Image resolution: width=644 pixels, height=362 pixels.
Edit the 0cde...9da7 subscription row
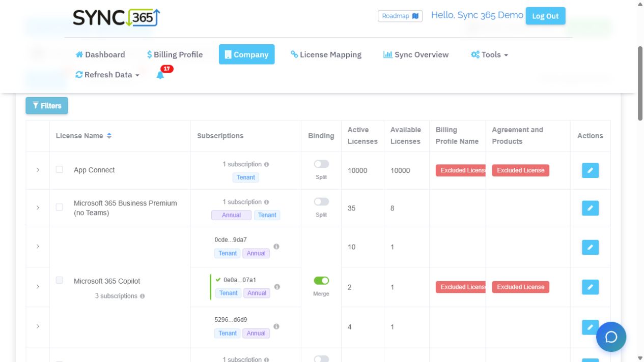tap(590, 247)
